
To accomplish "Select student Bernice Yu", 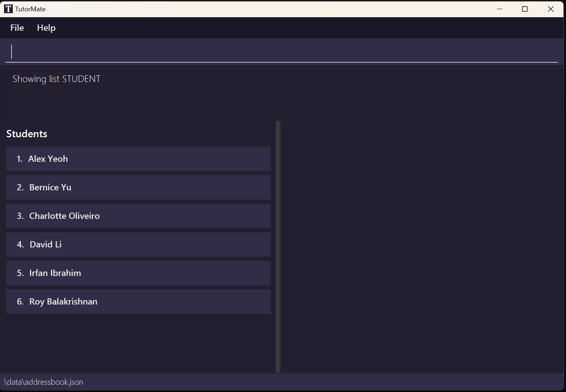I will 138,187.
